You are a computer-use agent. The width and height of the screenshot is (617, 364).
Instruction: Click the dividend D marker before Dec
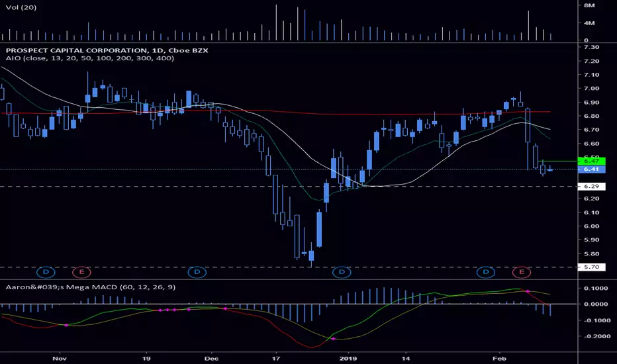197,272
